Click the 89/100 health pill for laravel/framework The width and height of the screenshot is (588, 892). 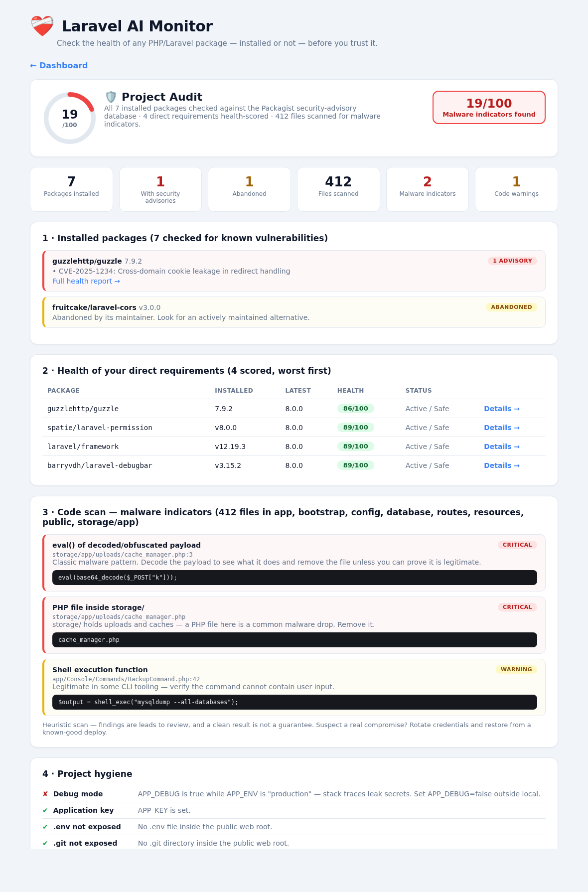coord(355,446)
